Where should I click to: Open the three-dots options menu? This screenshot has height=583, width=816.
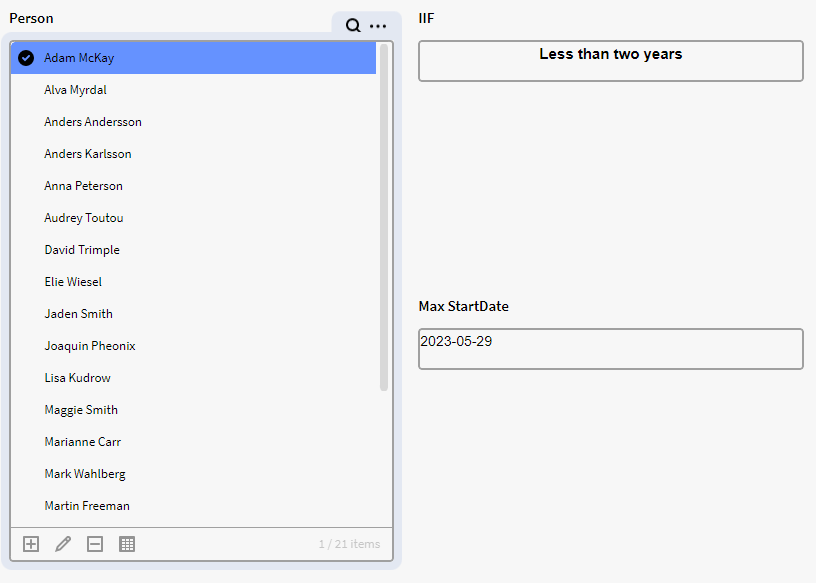[378, 26]
